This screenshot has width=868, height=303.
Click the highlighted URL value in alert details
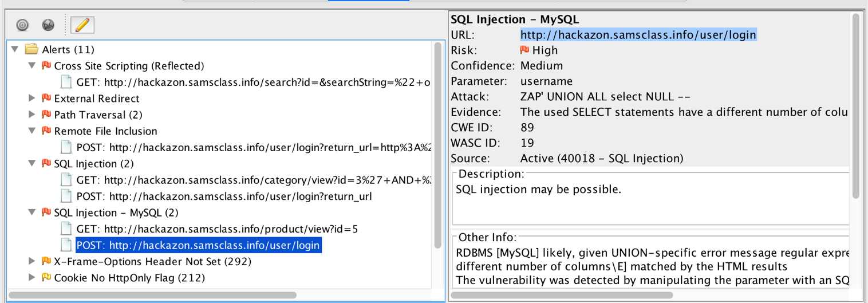638,35
